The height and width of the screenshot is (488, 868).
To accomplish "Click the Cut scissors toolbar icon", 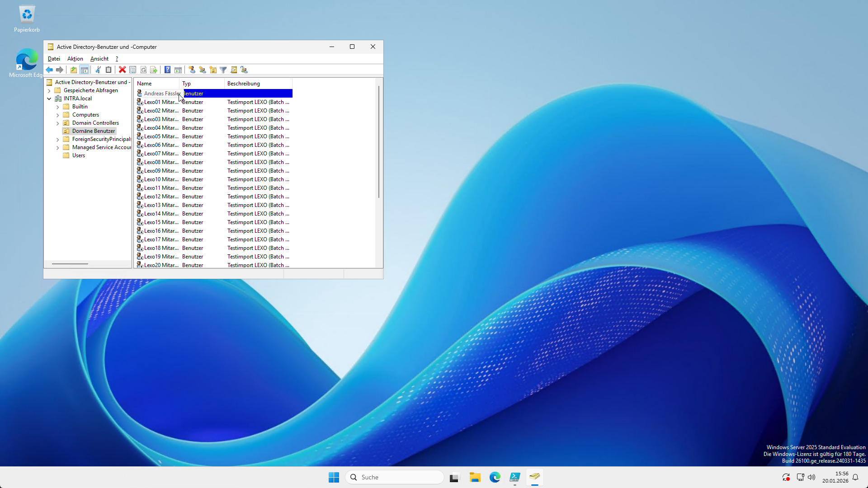I will coord(98,70).
